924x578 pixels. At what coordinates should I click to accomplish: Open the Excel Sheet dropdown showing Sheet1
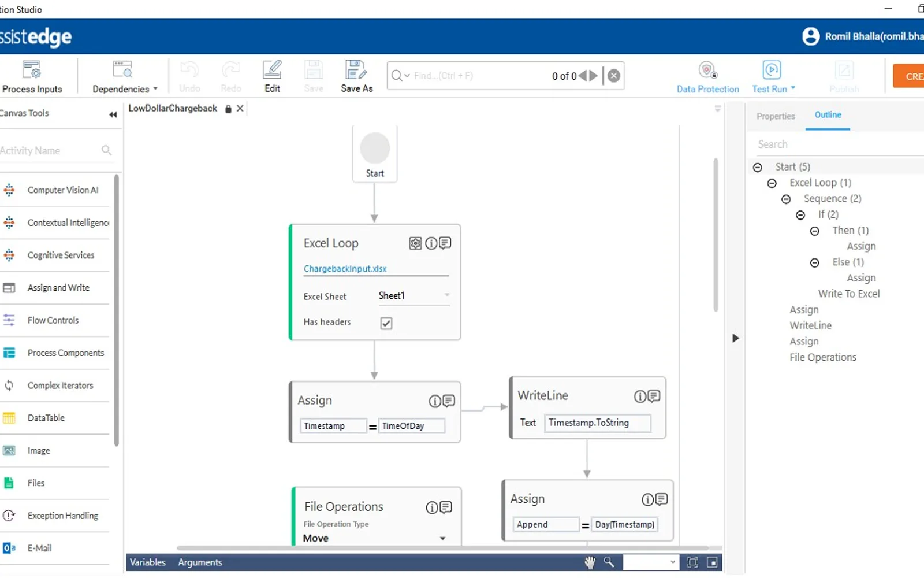[x=414, y=295]
